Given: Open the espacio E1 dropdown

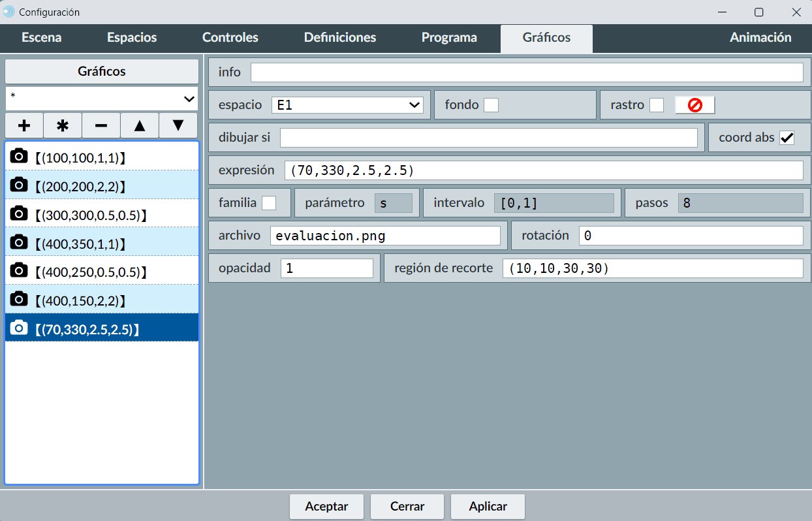Looking at the screenshot, I should [347, 105].
